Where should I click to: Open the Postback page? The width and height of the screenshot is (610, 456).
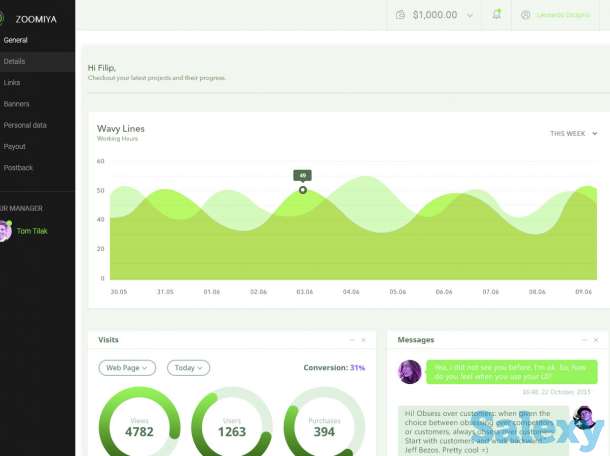tap(18, 168)
